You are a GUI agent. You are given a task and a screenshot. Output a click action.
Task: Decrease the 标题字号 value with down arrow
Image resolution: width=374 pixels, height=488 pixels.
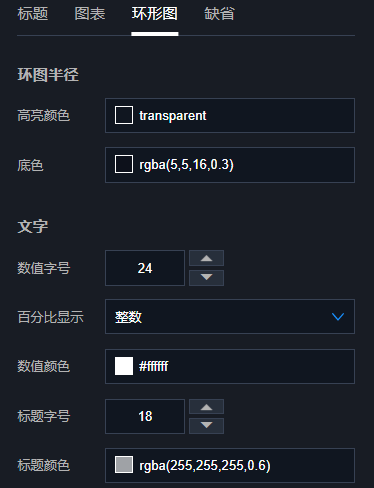pyautogui.click(x=206, y=426)
